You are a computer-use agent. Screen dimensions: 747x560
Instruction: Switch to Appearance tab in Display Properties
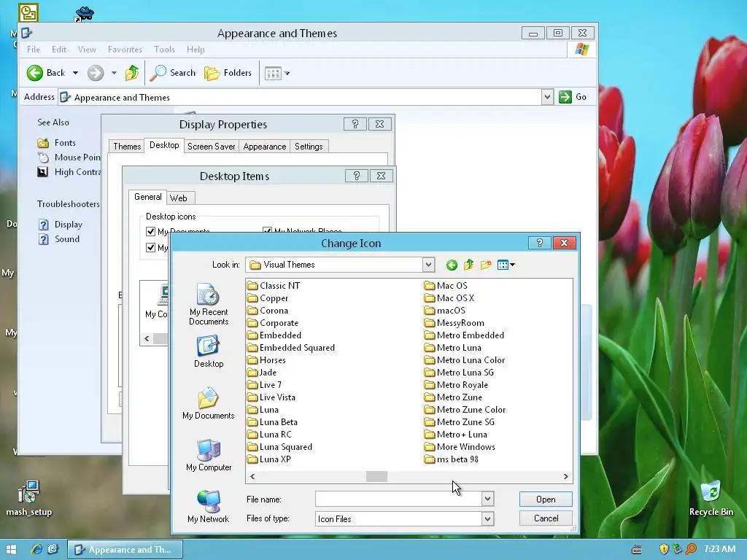(264, 147)
